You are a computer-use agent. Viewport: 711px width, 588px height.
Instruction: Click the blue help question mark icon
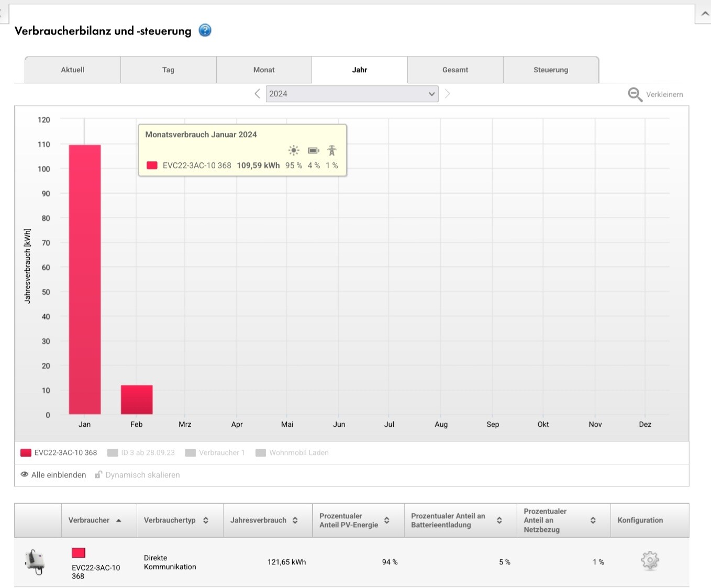[205, 30]
